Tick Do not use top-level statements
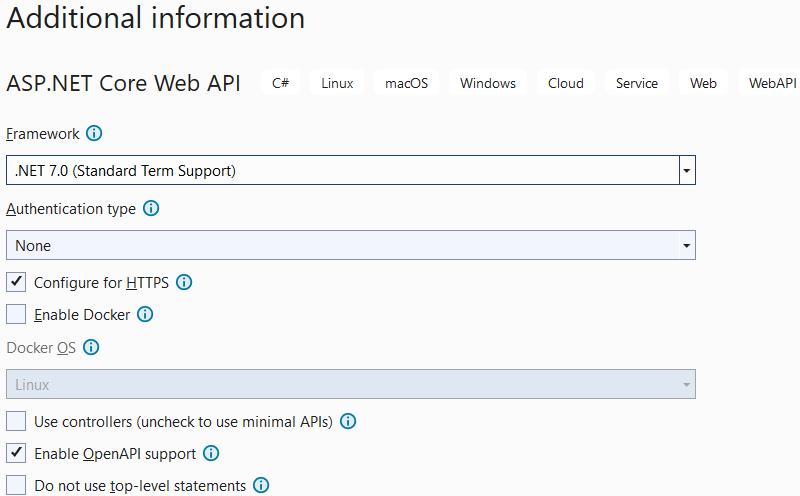800x496 pixels. pyautogui.click(x=16, y=485)
